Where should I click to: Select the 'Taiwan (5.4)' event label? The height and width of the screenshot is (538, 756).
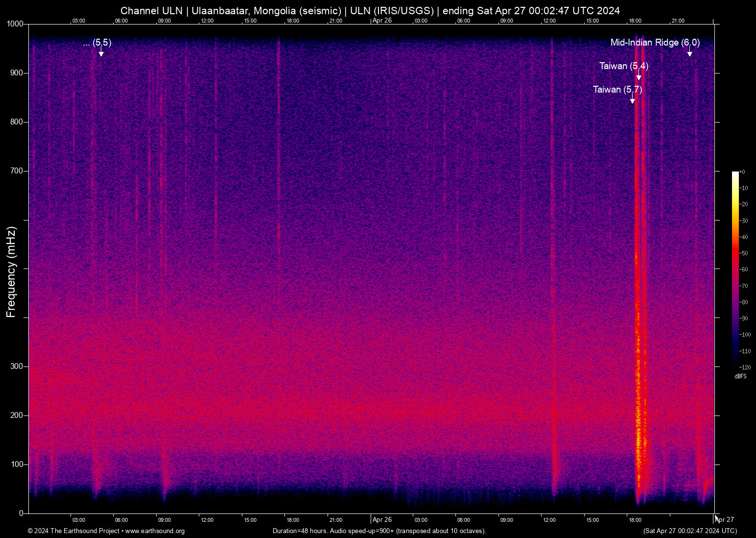click(624, 66)
